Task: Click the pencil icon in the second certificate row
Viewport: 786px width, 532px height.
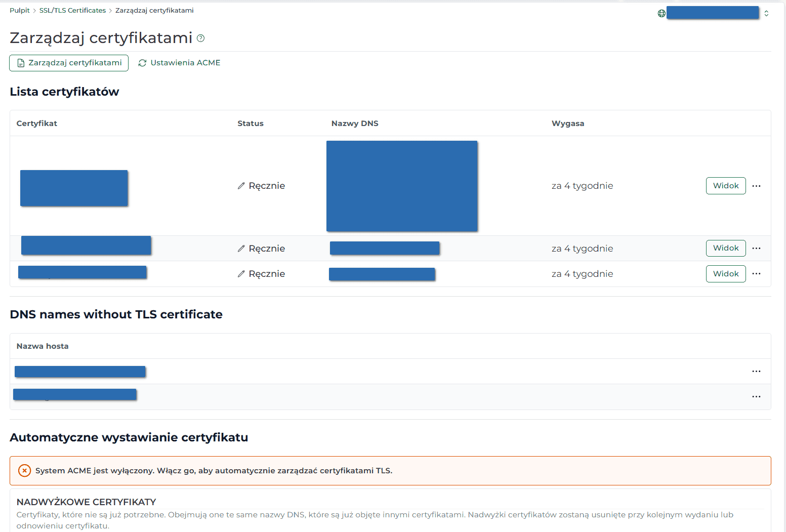Action: tap(241, 249)
